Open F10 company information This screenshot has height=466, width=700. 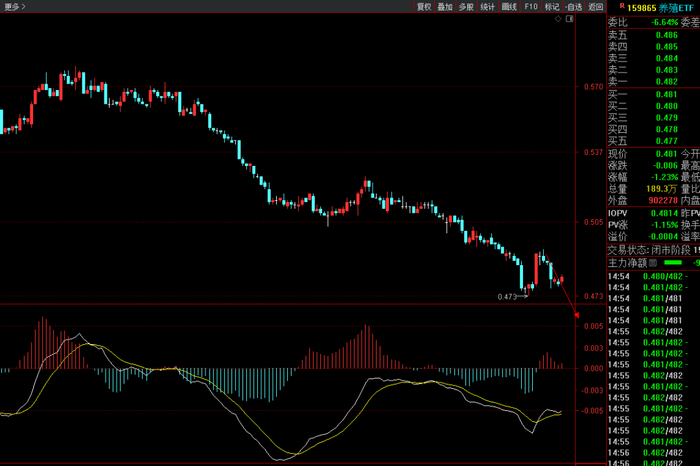[x=531, y=6]
